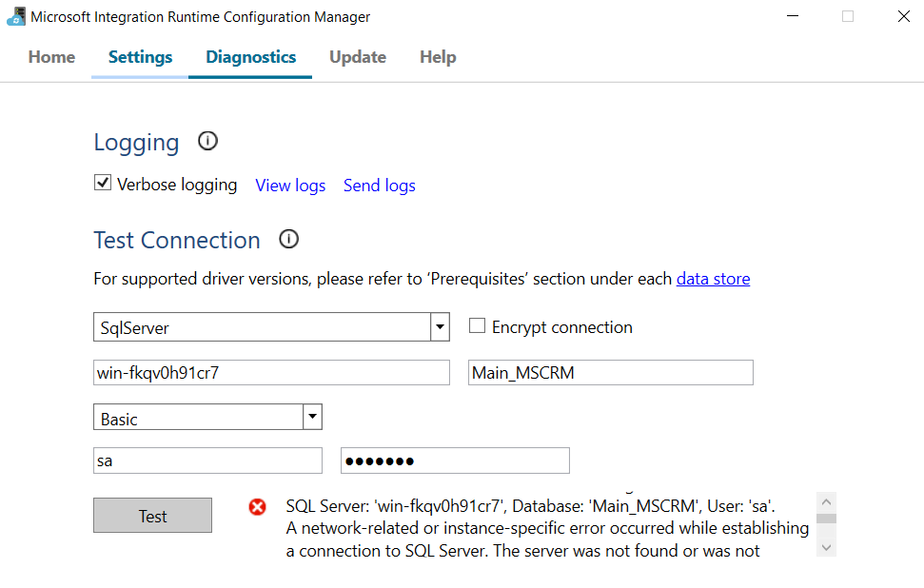The height and width of the screenshot is (588, 924).
Task: Click the Test Connection section heading
Action: click(x=177, y=241)
